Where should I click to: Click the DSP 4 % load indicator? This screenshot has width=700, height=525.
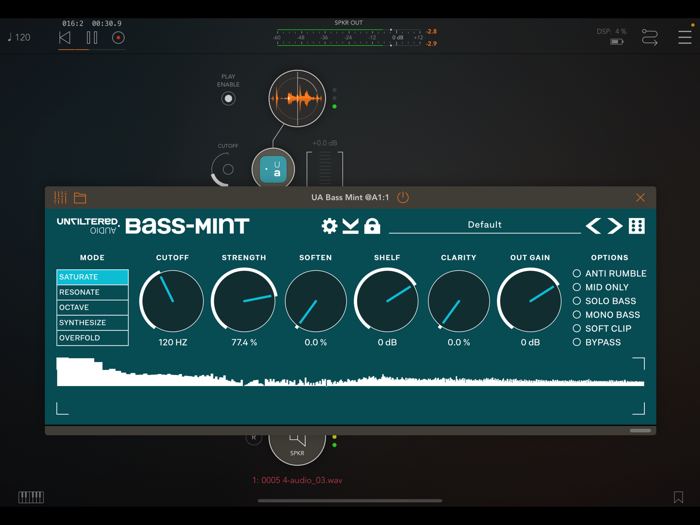[611, 31]
